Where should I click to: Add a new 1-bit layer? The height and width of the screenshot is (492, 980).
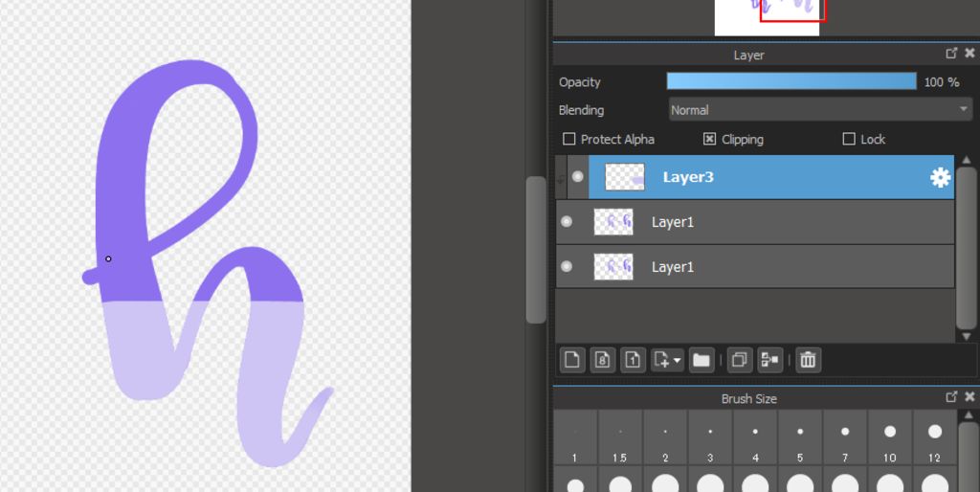(633, 360)
